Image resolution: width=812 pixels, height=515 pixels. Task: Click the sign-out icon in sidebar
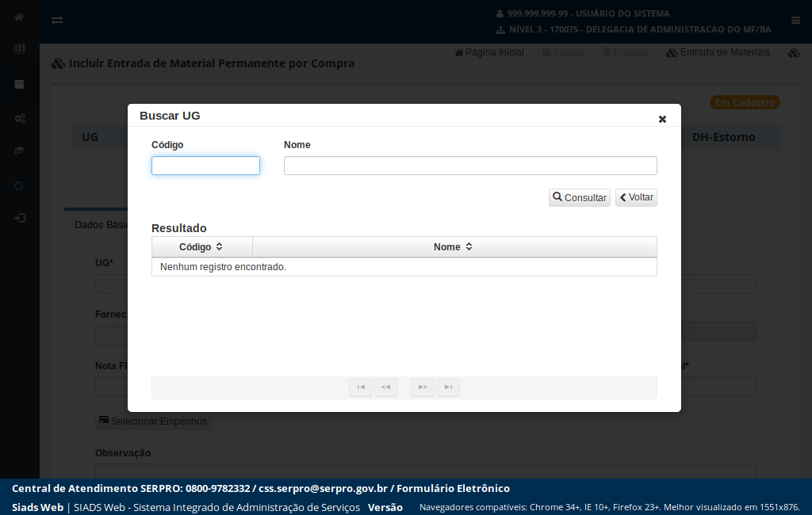pyautogui.click(x=19, y=218)
